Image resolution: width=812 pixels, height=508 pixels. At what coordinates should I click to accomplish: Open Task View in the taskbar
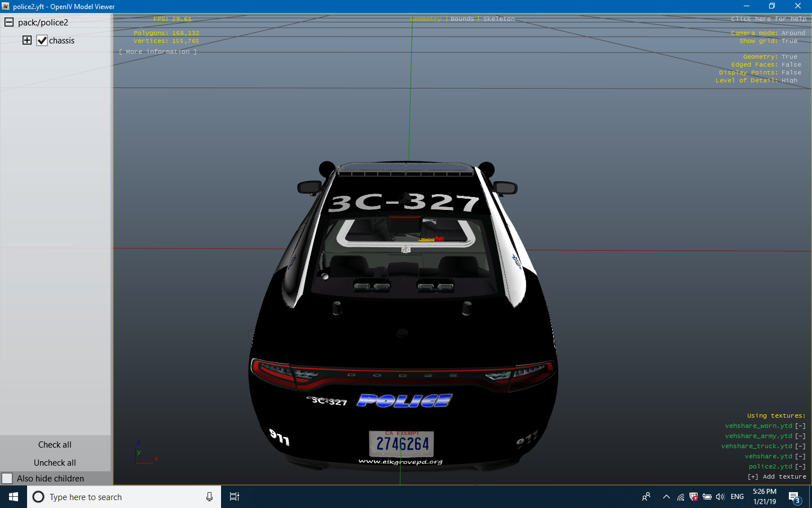tap(235, 497)
